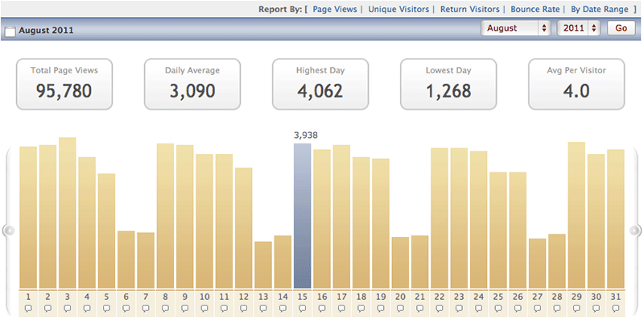Click the Daily Average 3,090 card
644x320 pixels.
tap(192, 85)
